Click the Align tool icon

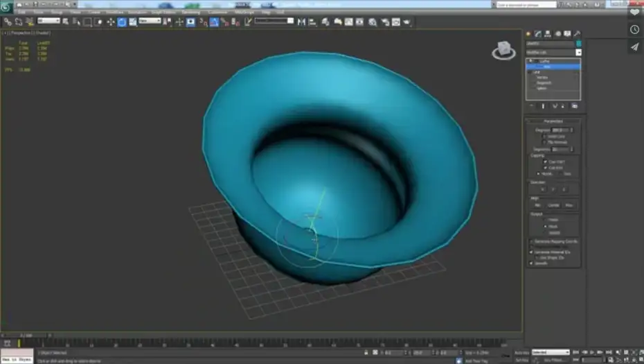click(312, 21)
